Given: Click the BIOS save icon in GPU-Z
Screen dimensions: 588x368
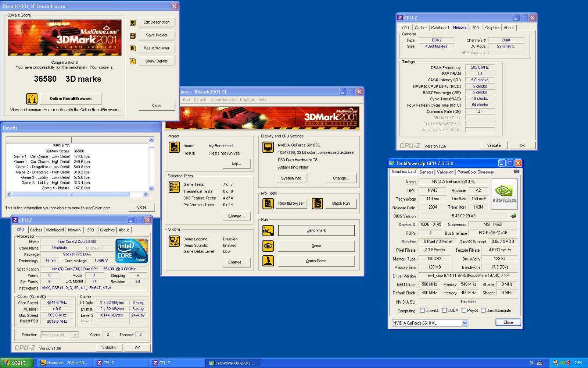Looking at the screenshot, I should click(514, 216).
